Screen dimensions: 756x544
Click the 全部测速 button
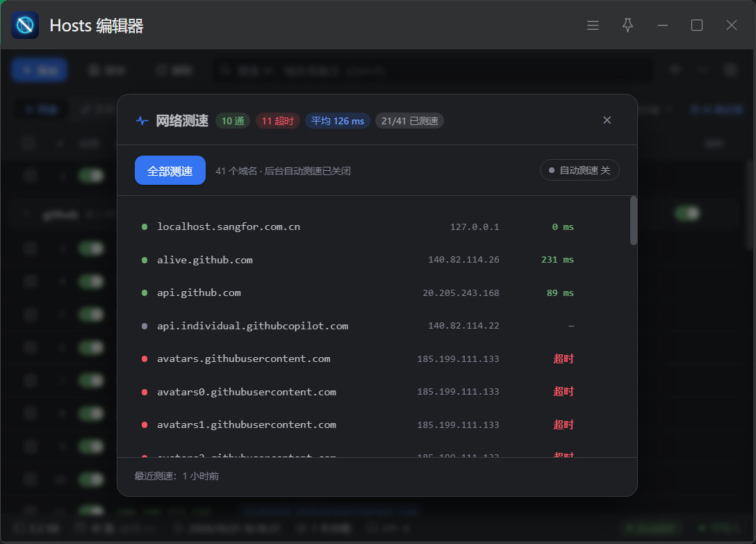pyautogui.click(x=170, y=170)
